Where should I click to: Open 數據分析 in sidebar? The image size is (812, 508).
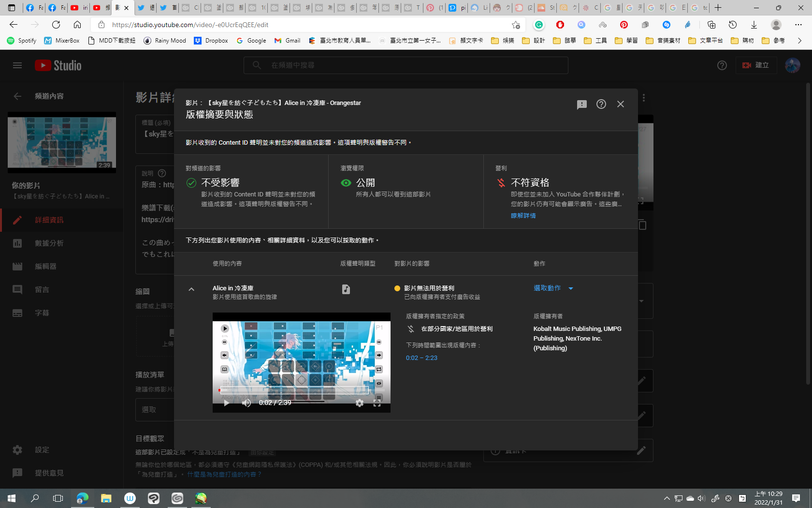pos(62,243)
